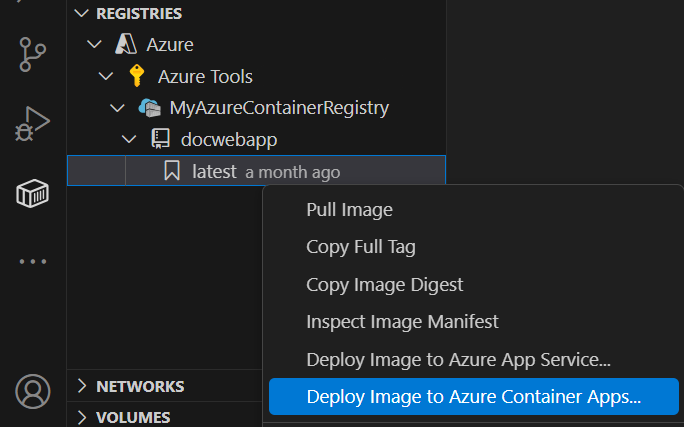Open the Source Control view icon

coord(33,54)
